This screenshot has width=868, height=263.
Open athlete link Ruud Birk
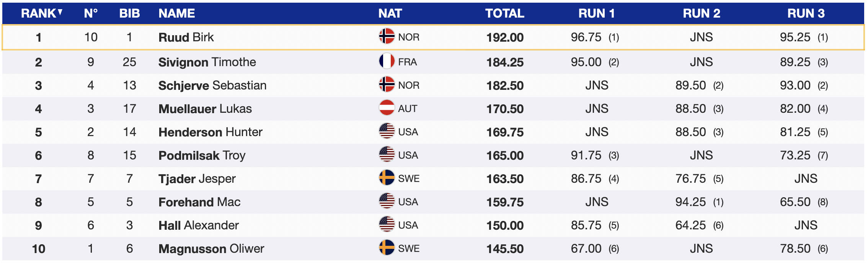point(186,37)
